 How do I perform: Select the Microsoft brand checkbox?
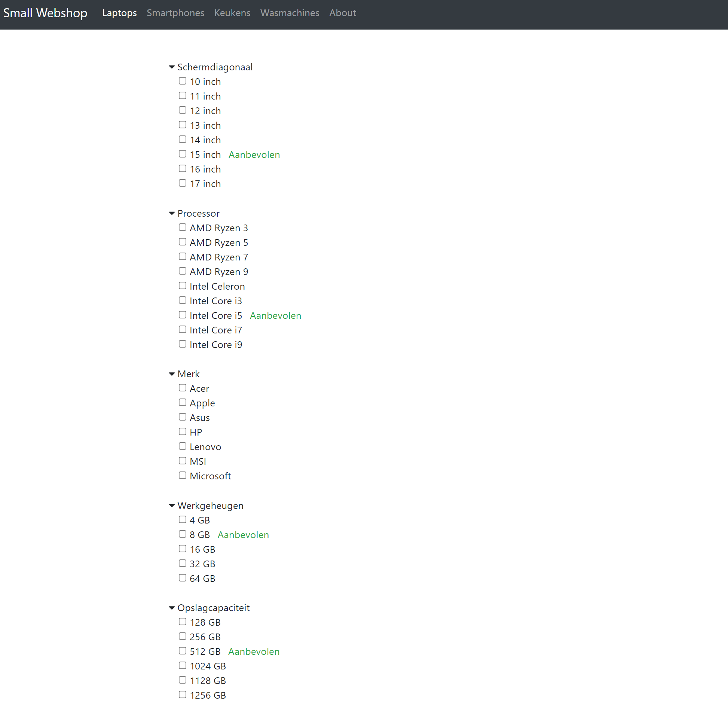click(183, 476)
